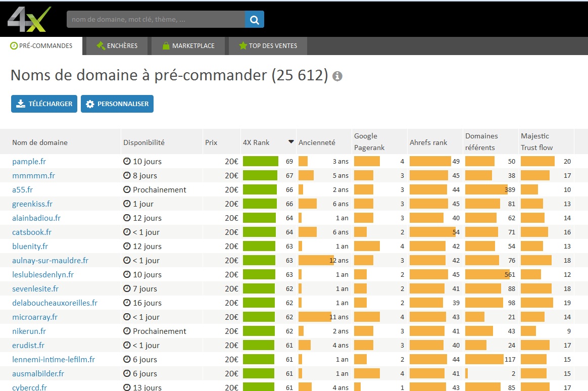Click the 4X site logo

(x=29, y=19)
